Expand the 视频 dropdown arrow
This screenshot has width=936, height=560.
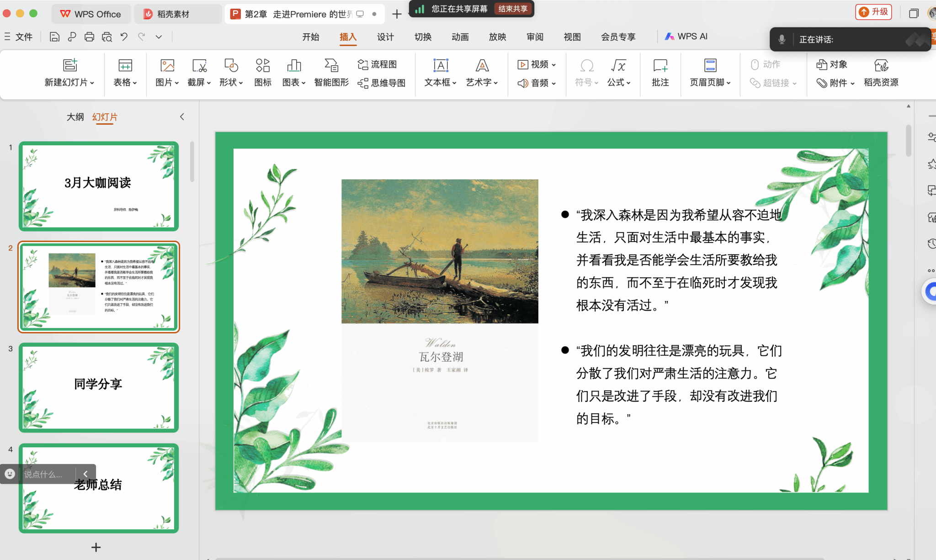pos(554,65)
